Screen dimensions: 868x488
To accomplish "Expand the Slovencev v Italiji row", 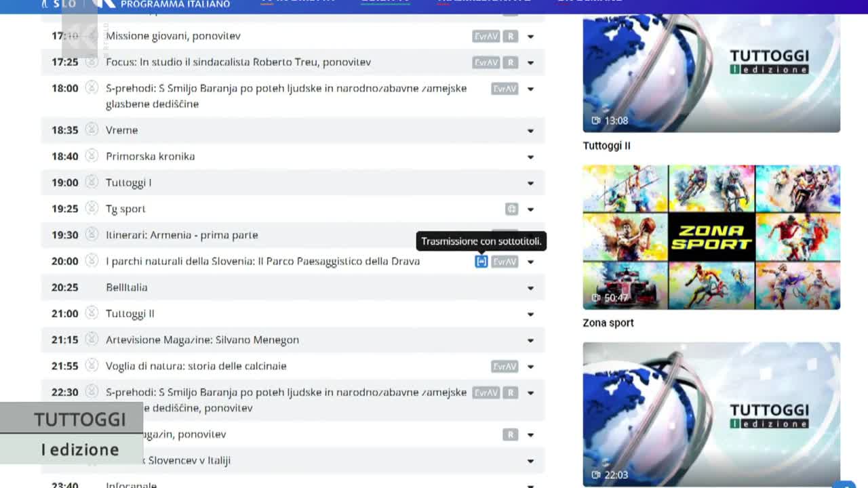I will point(530,462).
